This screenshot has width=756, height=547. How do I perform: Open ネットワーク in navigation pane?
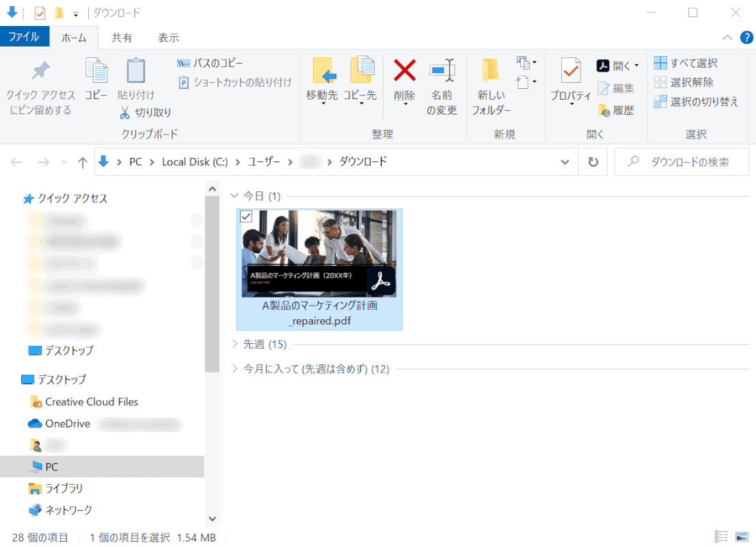coord(60,510)
